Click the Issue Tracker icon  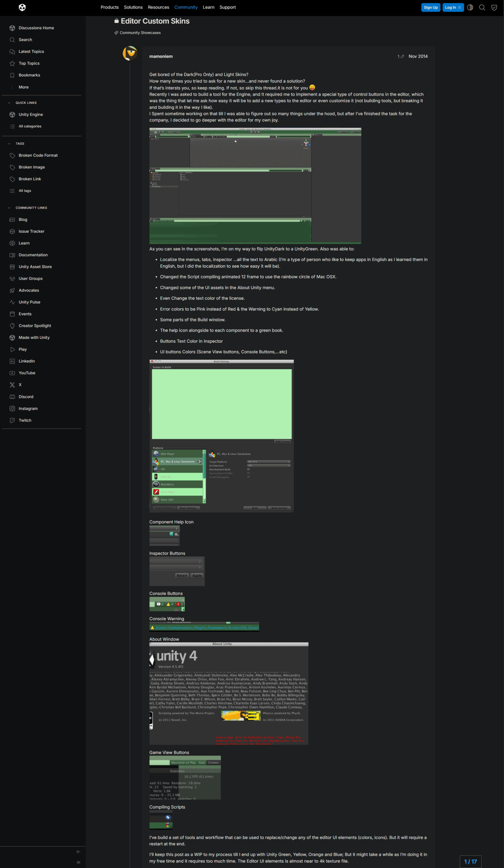click(13, 232)
